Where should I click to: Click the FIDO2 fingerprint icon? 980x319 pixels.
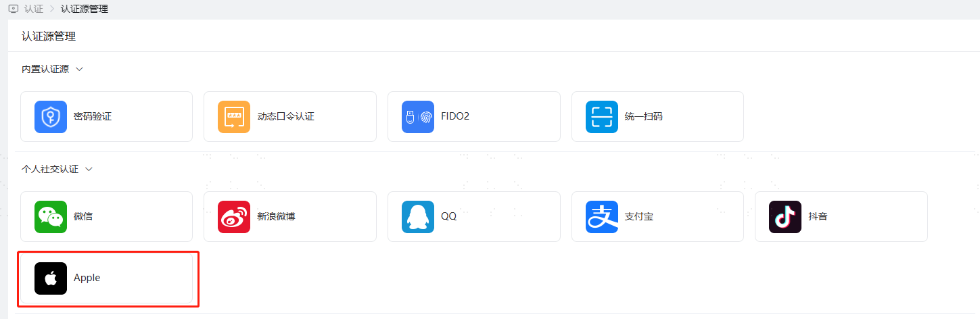[x=418, y=117]
